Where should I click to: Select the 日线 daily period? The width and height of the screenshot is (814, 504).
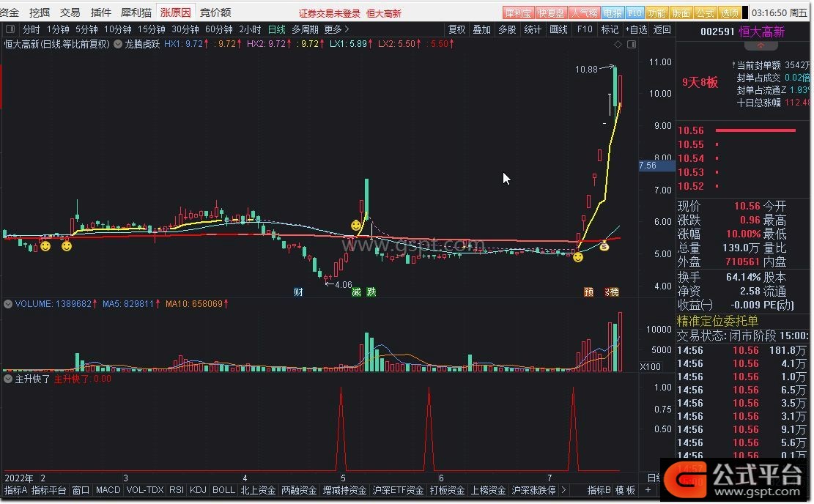tap(277, 29)
